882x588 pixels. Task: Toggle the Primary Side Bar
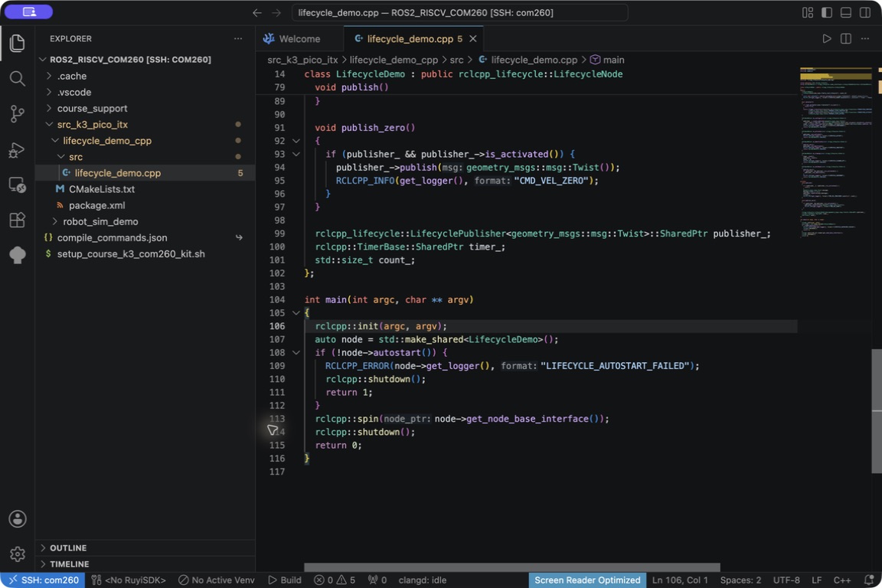(827, 12)
